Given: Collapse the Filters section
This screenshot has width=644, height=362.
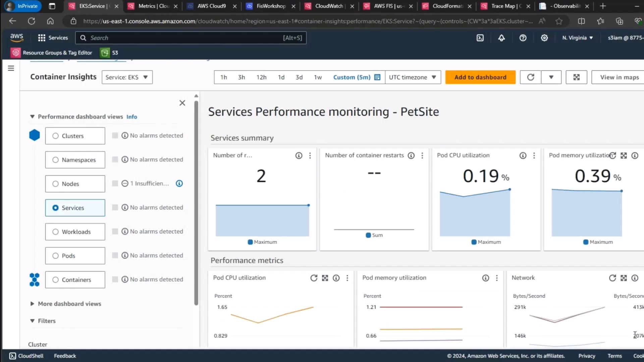Looking at the screenshot, I should (x=32, y=321).
